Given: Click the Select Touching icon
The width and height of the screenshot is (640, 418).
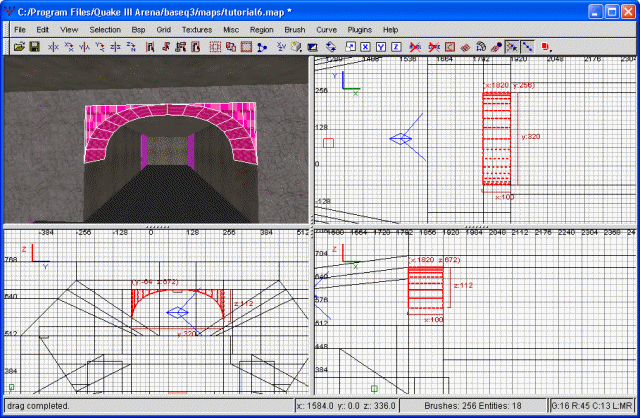Looking at the screenshot, I should (165, 47).
